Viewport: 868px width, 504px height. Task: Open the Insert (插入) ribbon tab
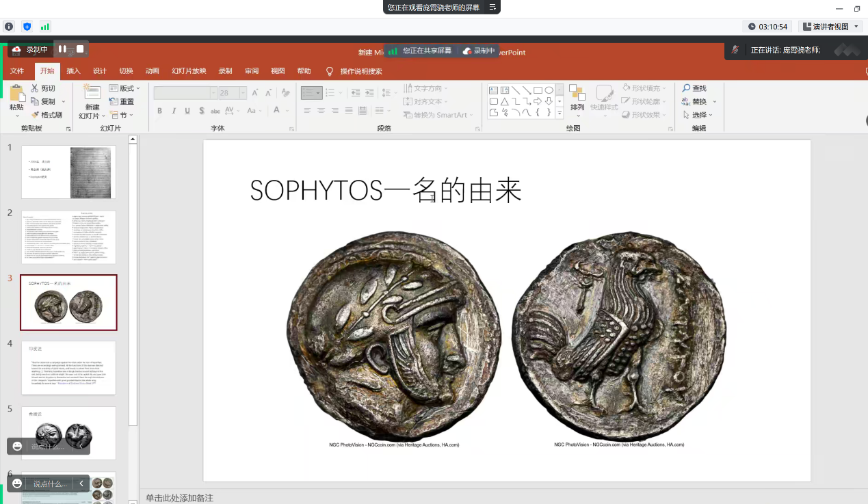[73, 71]
